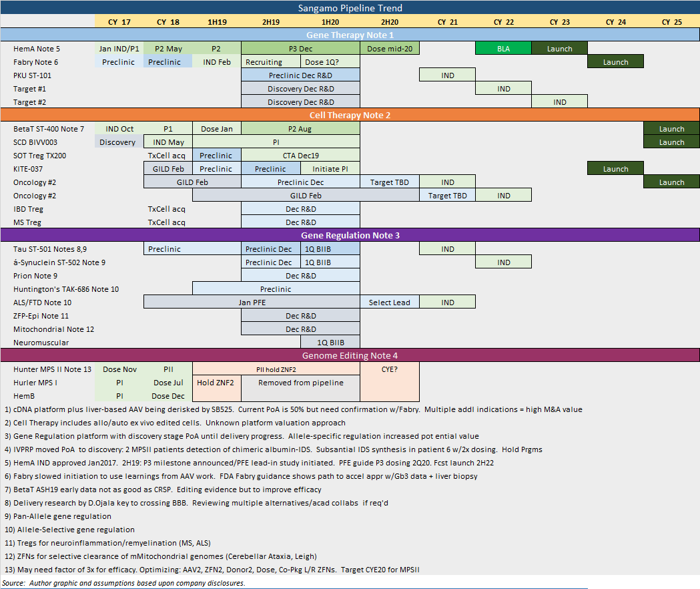Select the 'Fabry Note 6' row label
The width and height of the screenshot is (700, 589).
point(36,62)
